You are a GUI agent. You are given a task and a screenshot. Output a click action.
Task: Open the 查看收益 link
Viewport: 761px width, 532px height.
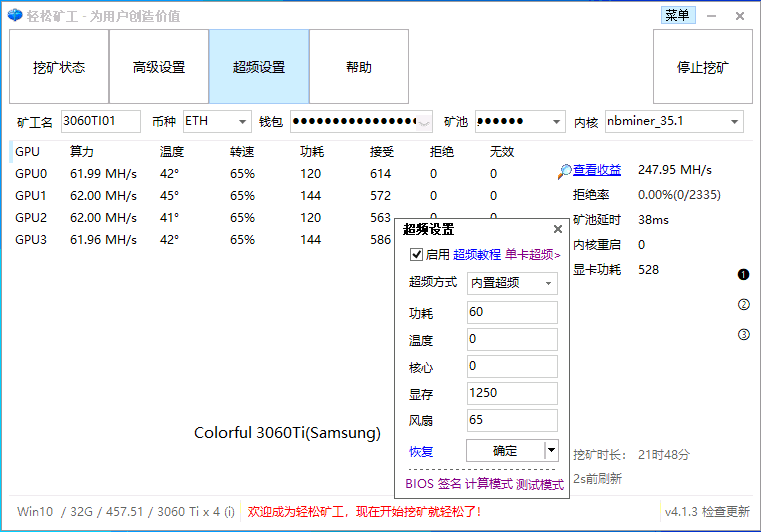click(597, 170)
